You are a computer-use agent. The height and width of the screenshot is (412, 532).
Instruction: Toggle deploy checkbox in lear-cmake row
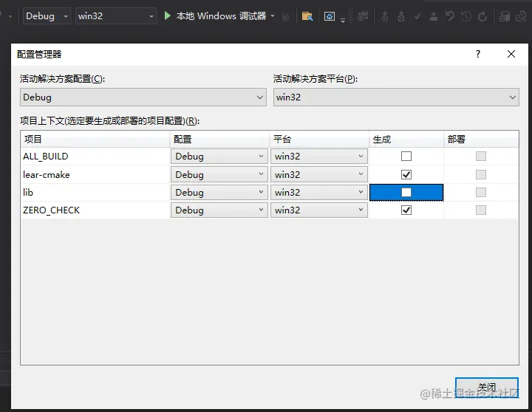tap(481, 174)
